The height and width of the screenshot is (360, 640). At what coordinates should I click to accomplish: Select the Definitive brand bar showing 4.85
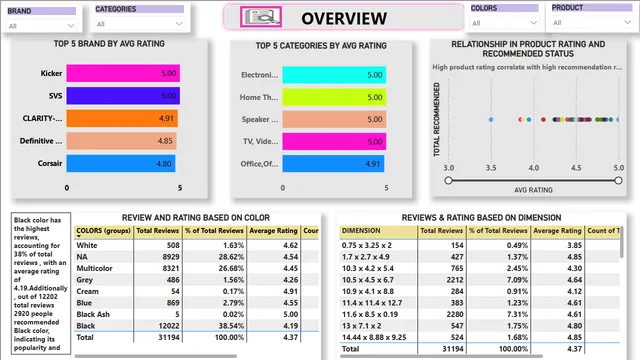(x=122, y=141)
